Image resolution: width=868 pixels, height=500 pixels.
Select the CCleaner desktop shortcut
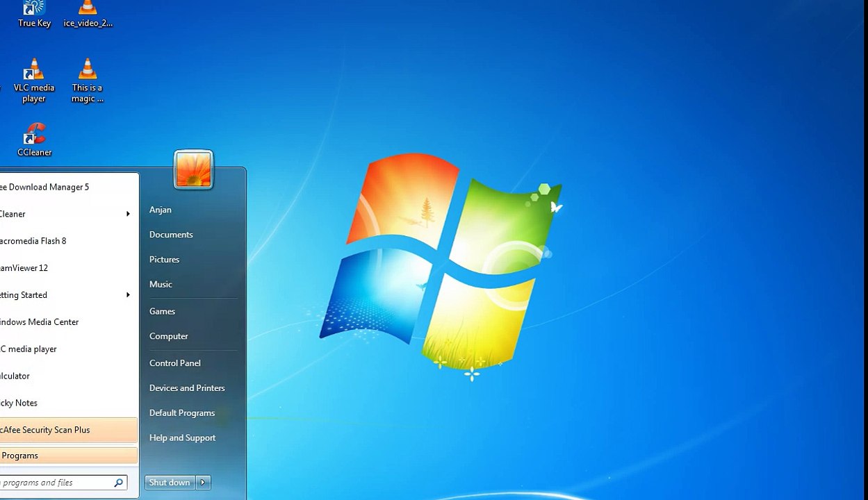[34, 140]
